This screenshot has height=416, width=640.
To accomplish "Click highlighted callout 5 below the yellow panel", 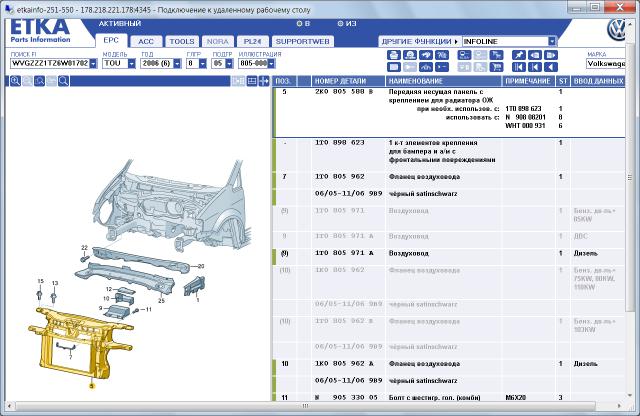I will point(92,385).
